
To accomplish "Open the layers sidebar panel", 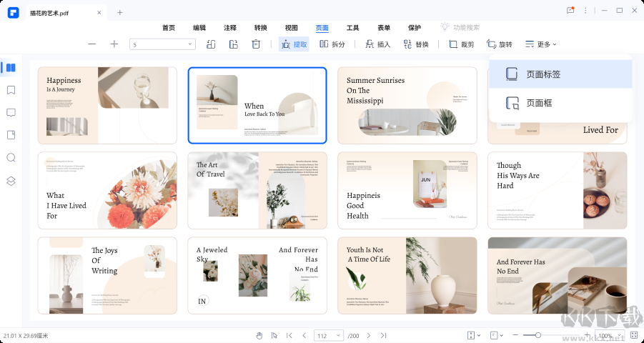I will click(11, 181).
